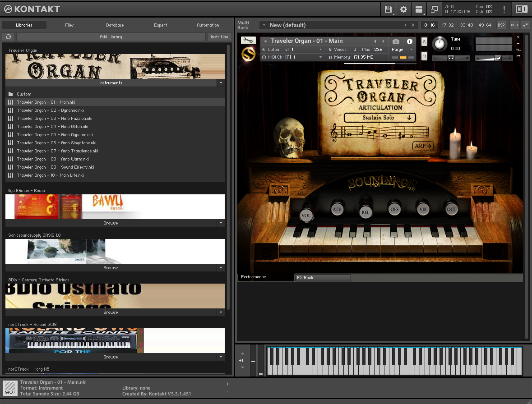
Task: Select the 49-64 rack page
Action: 485,25
